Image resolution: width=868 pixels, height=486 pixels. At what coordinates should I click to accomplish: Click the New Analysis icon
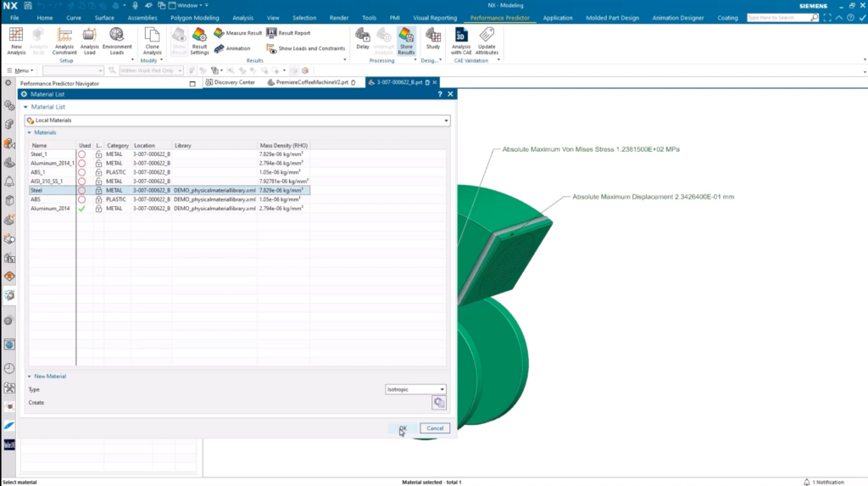pos(16,35)
